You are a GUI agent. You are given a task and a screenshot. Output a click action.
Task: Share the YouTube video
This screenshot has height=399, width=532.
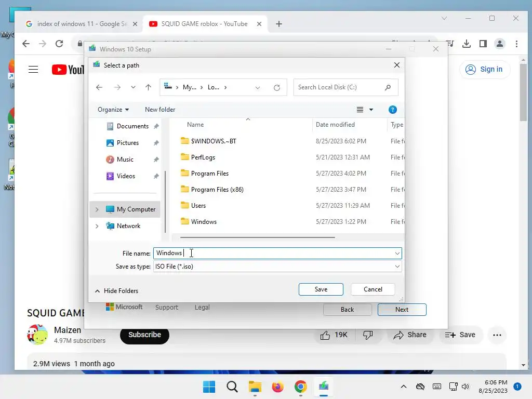tap(410, 335)
